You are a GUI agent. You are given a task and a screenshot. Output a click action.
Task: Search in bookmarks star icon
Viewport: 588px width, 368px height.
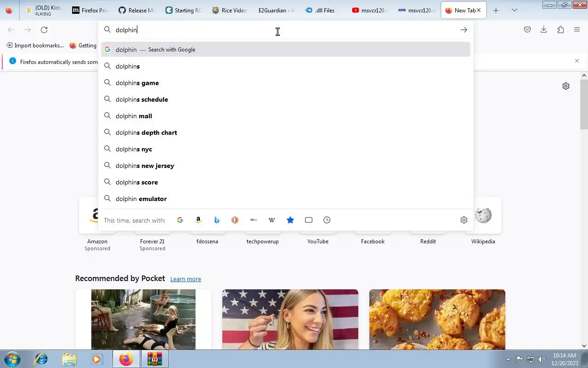click(290, 220)
